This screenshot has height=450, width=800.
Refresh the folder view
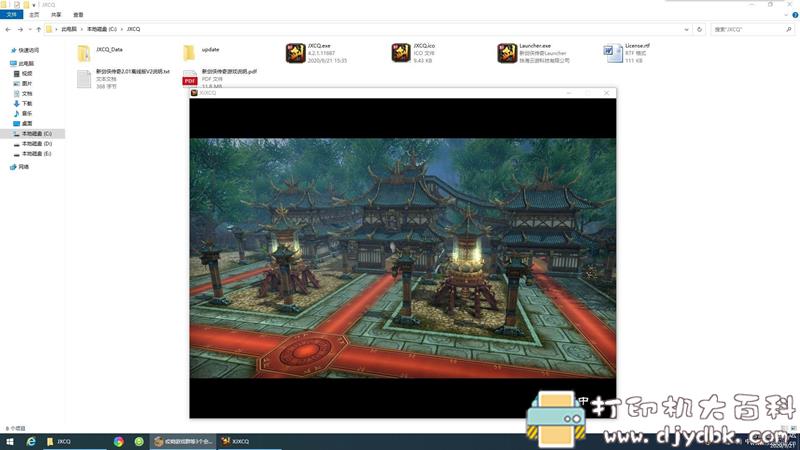click(699, 30)
